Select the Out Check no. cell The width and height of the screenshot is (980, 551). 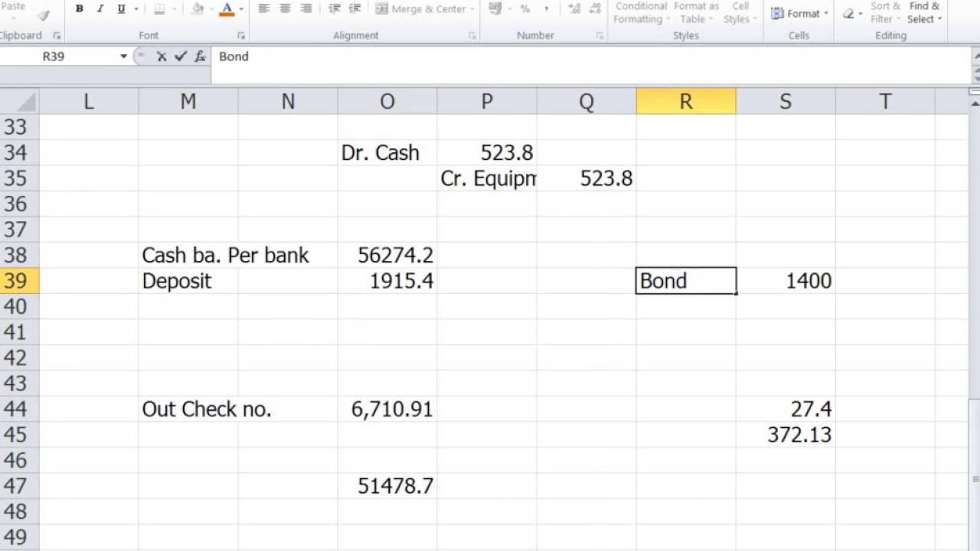[188, 409]
